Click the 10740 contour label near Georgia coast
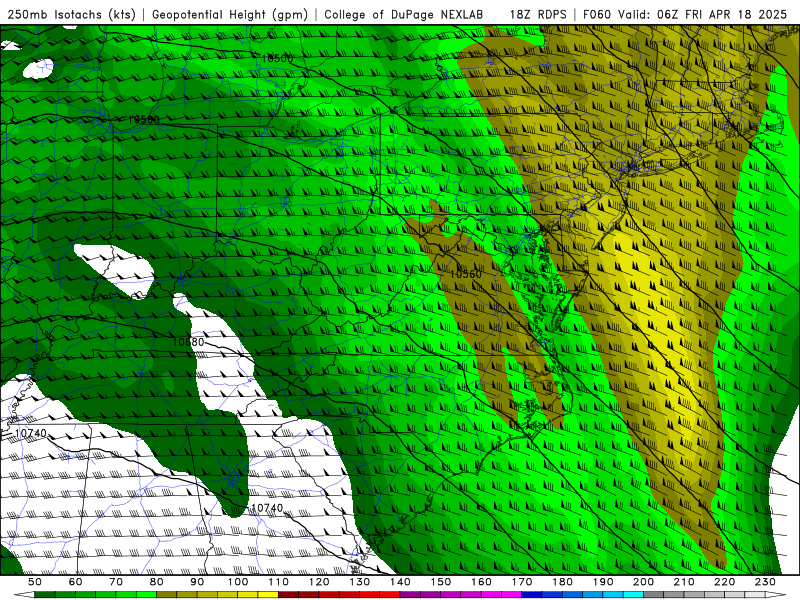Image resolution: width=800 pixels, height=600 pixels. coord(267,508)
